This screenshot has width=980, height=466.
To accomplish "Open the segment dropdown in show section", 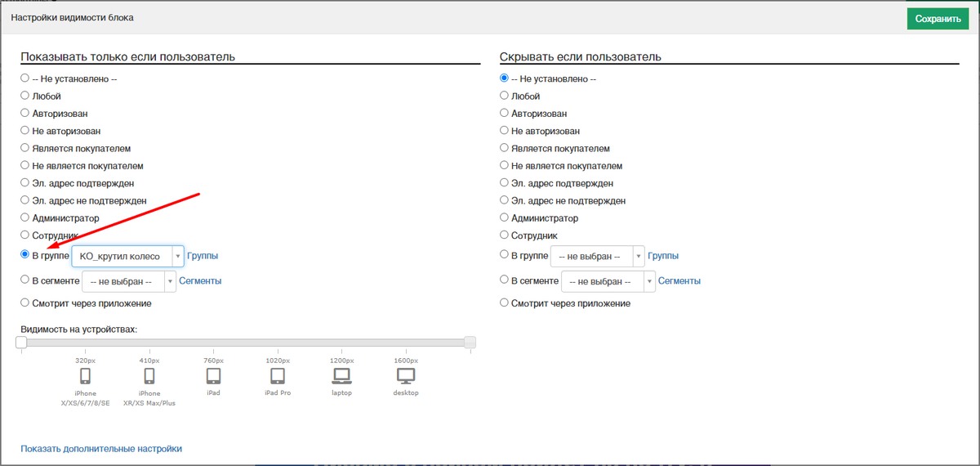I will coord(129,281).
